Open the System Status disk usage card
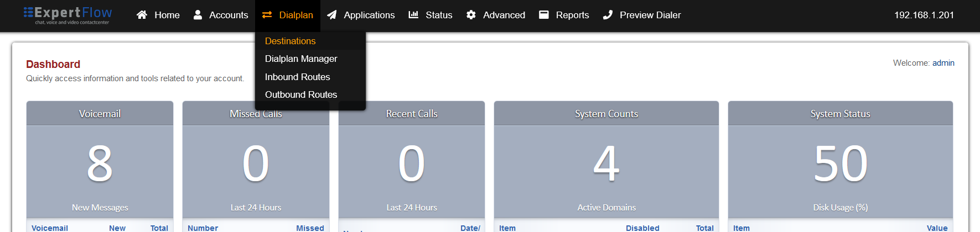The width and height of the screenshot is (980, 232). pyautogui.click(x=840, y=163)
